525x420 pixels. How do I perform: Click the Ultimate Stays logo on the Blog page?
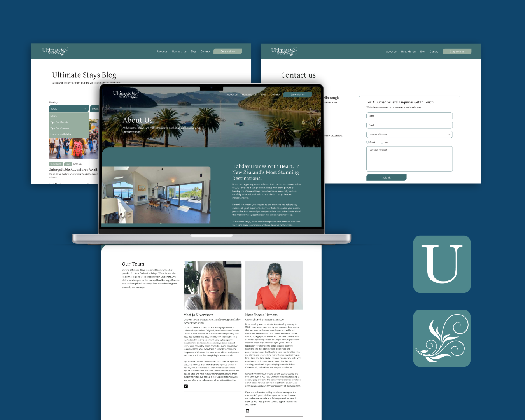tap(55, 51)
